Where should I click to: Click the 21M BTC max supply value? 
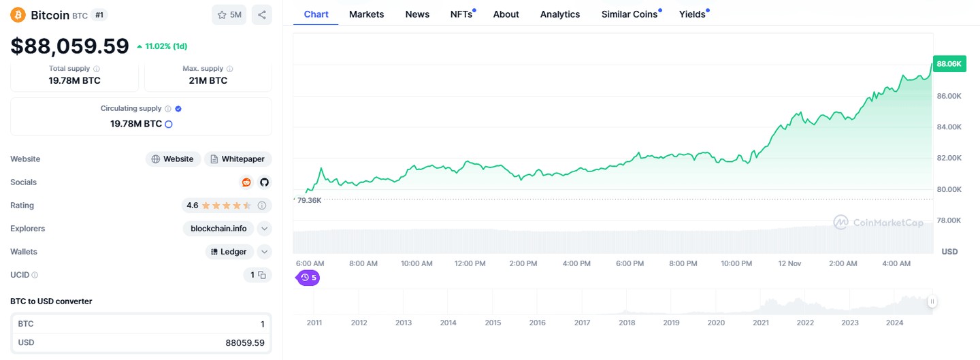[208, 80]
